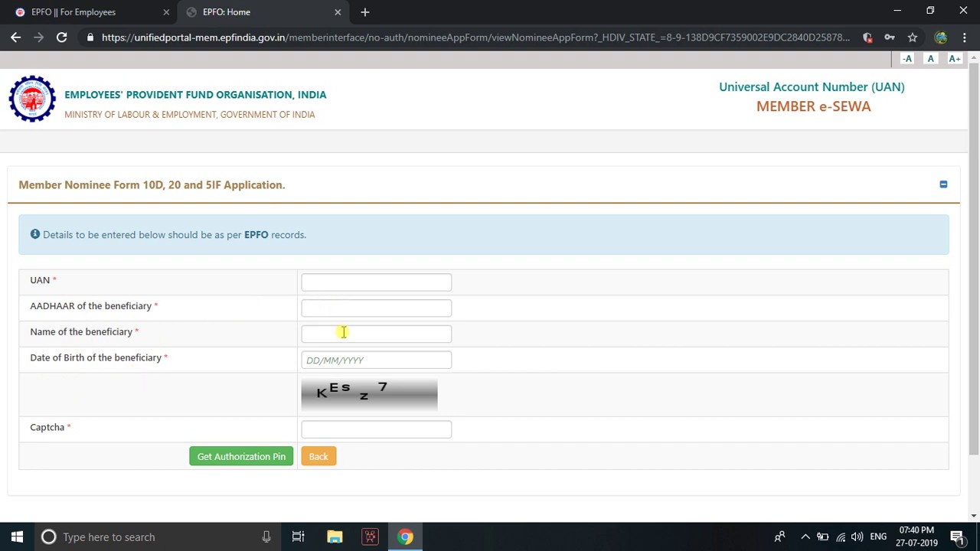The image size is (980, 551).
Task: Reset font size with the A button
Action: pyautogui.click(x=931, y=59)
